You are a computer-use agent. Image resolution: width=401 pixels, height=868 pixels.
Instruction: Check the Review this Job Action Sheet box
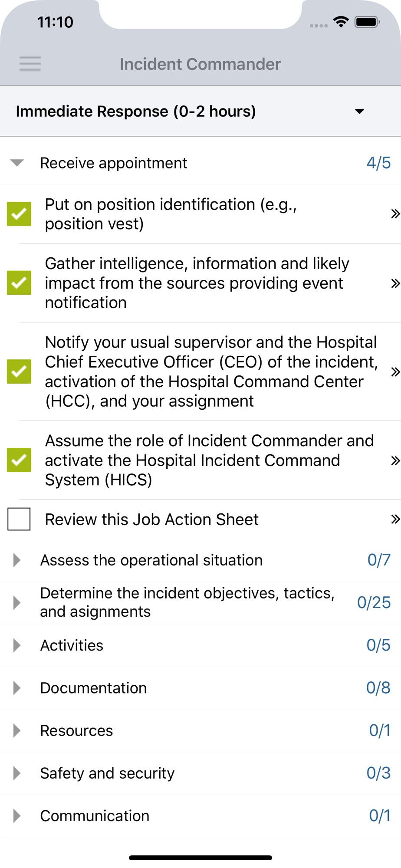click(x=19, y=519)
